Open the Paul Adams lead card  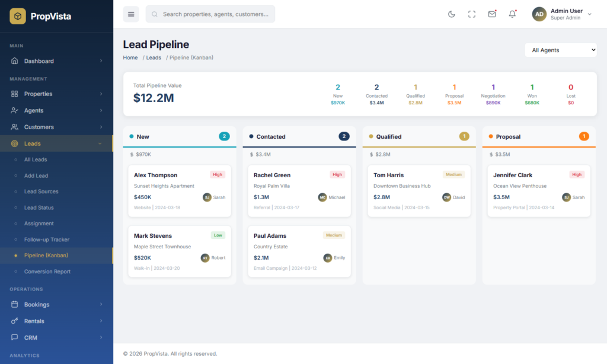(299, 251)
